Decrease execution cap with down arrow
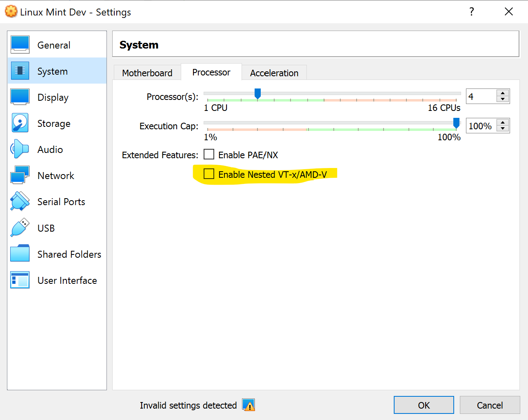Image resolution: width=528 pixels, height=420 pixels. tap(503, 129)
